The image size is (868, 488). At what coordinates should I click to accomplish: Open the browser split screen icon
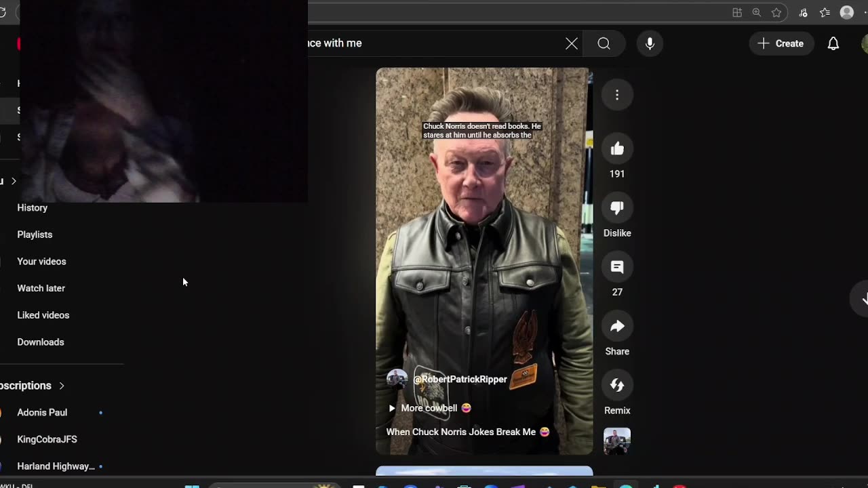click(737, 12)
